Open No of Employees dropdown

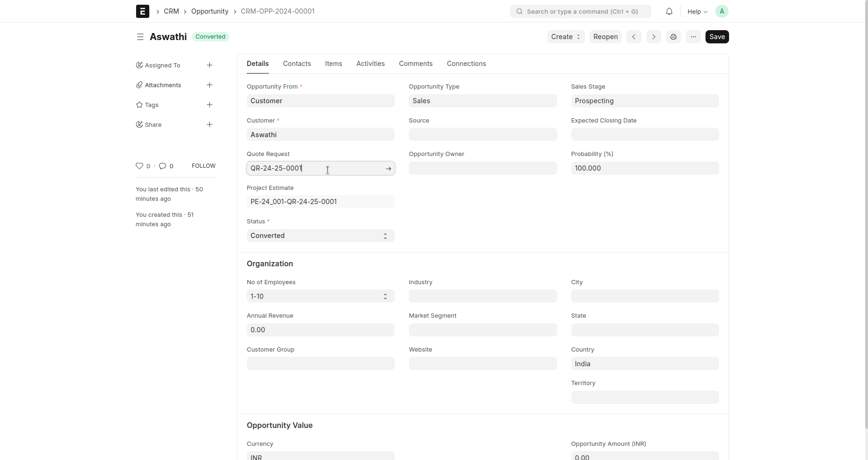[x=320, y=296]
